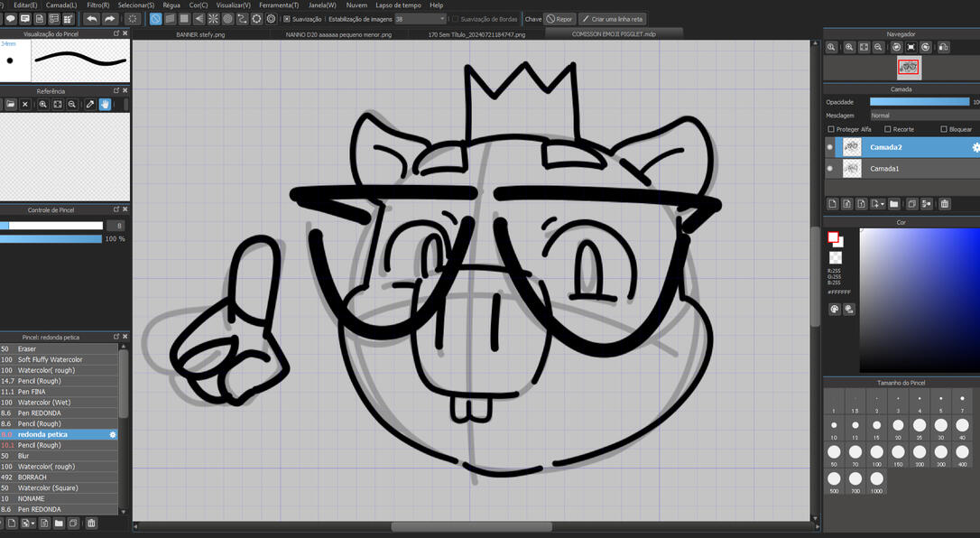Enable the Proteger Alfa checkbox
980x538 pixels.
click(829, 129)
